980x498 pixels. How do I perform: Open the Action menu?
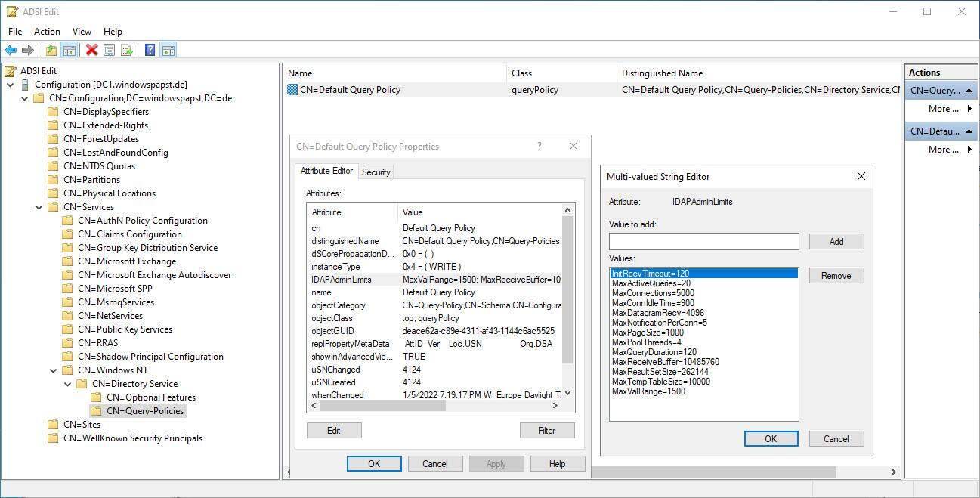(x=47, y=32)
